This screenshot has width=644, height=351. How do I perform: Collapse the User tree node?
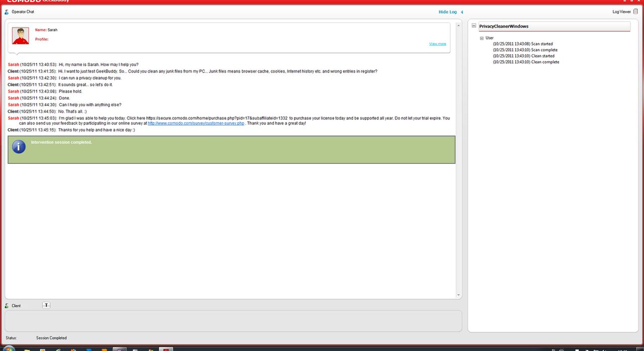point(481,38)
